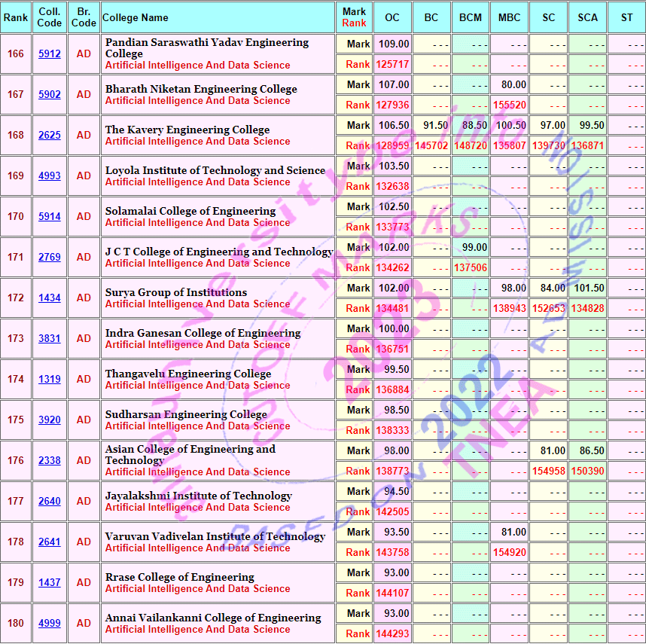Click the OC column header
This screenshot has height=644, width=646.
click(x=392, y=17)
